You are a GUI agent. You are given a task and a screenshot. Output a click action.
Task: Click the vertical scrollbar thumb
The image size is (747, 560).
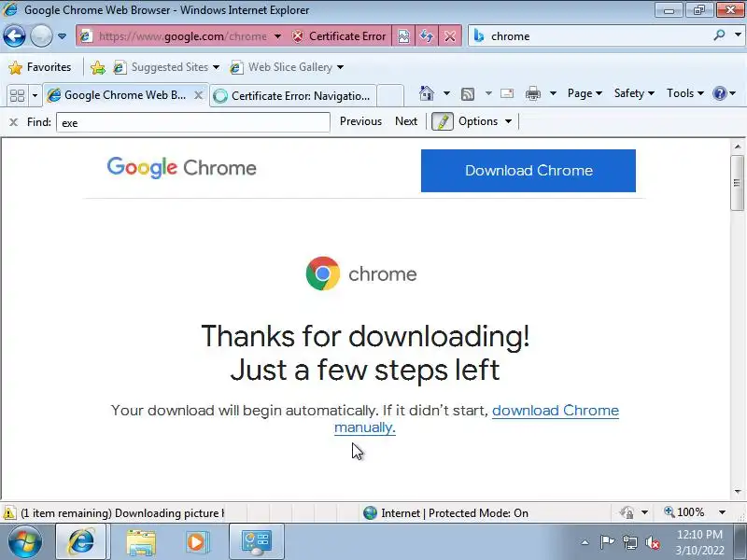pos(738,183)
